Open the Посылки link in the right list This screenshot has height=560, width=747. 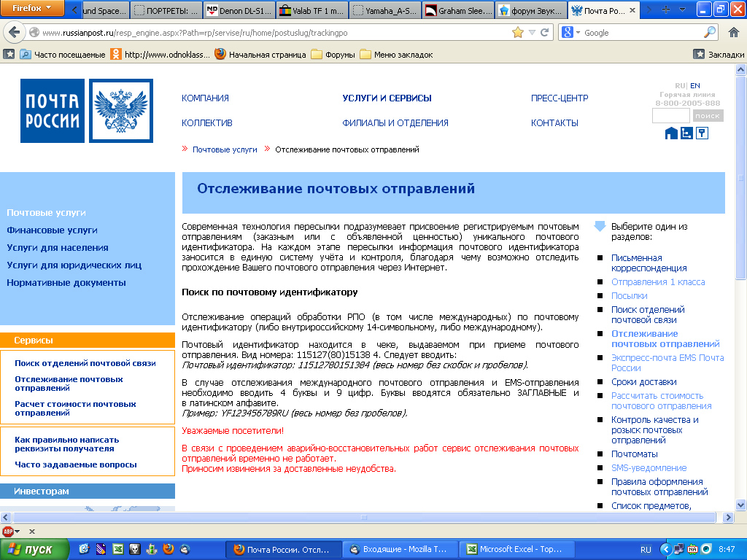tap(629, 296)
